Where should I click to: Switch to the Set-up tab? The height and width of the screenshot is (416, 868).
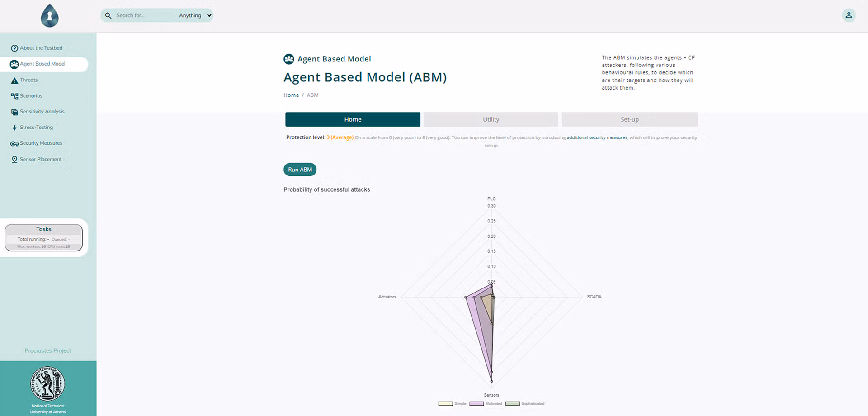tap(629, 119)
